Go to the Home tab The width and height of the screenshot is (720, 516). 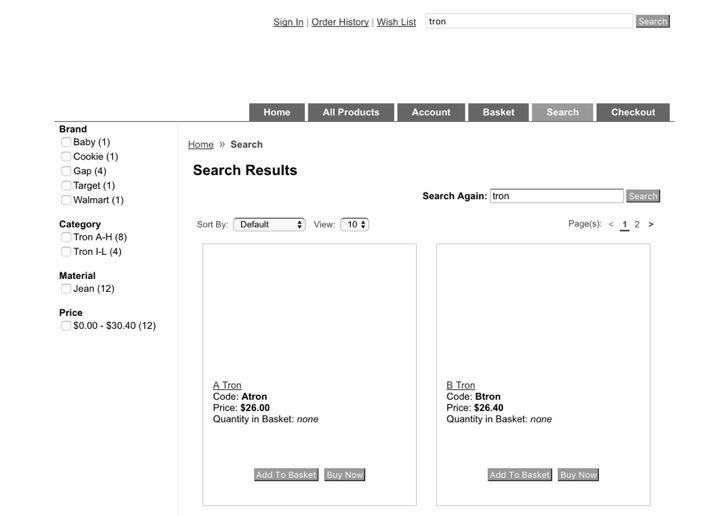(x=277, y=112)
